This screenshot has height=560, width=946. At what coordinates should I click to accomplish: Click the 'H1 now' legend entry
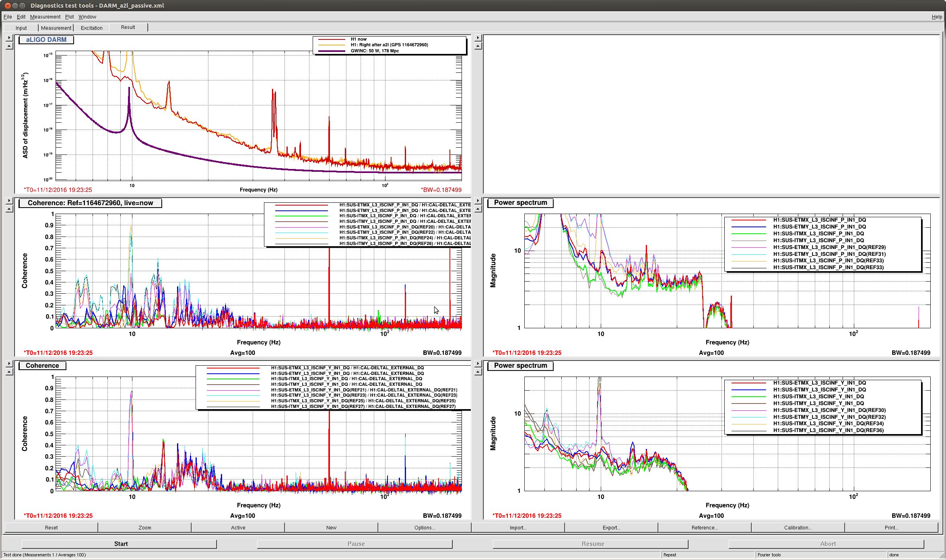tap(359, 39)
